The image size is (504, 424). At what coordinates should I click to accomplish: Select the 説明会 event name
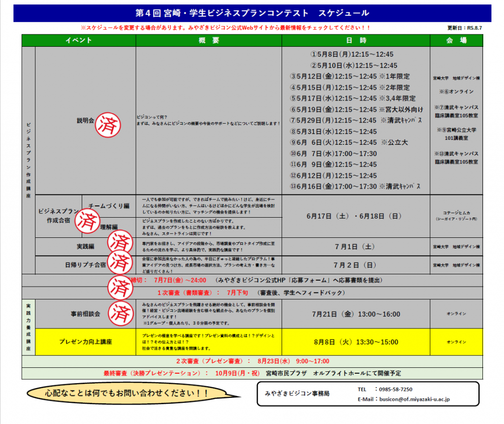pos(86,120)
